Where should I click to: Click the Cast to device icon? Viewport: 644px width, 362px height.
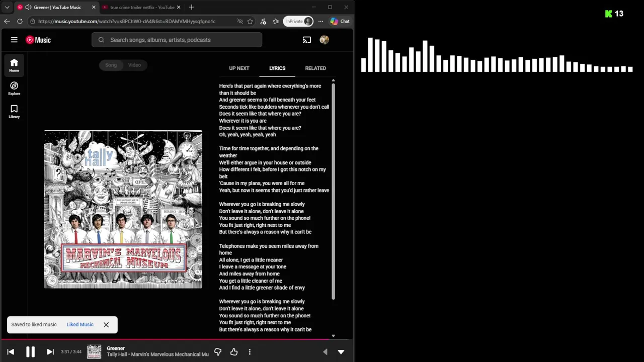(306, 40)
